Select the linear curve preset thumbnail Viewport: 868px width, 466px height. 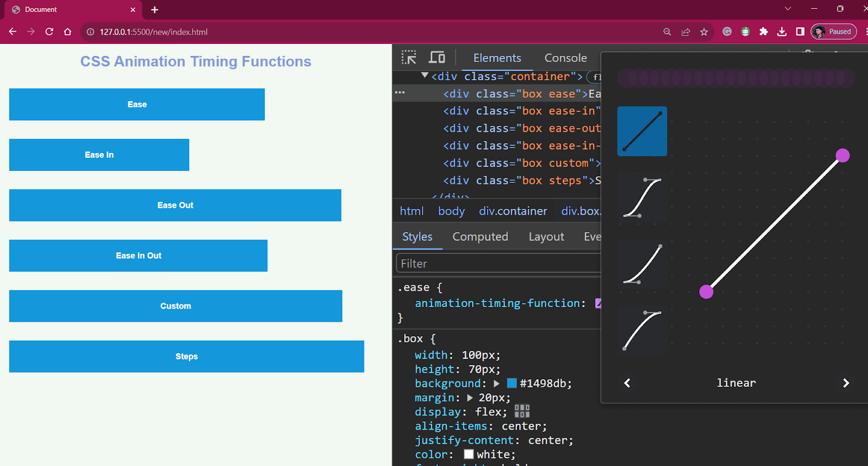642,131
